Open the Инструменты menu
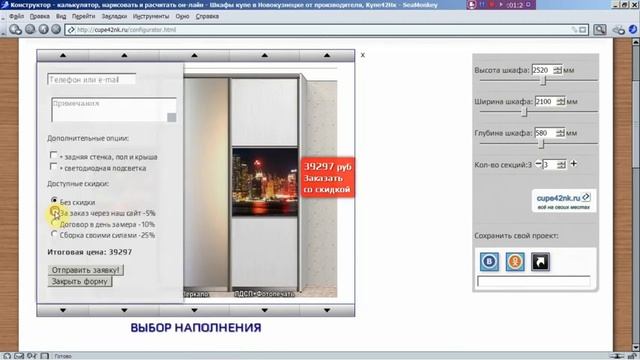 tap(151, 16)
